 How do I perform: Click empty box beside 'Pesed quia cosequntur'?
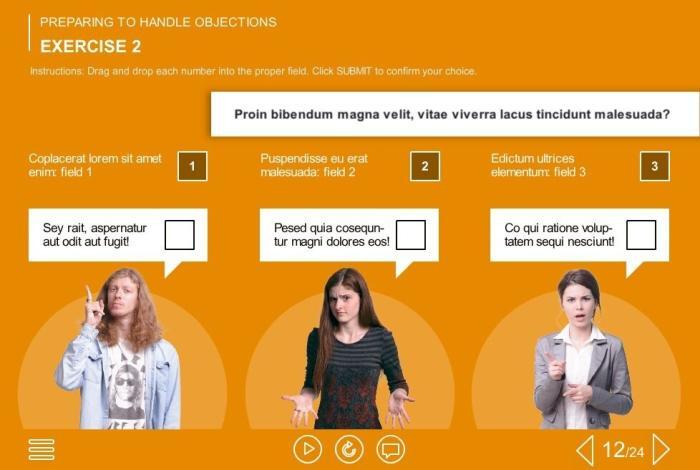coord(411,235)
